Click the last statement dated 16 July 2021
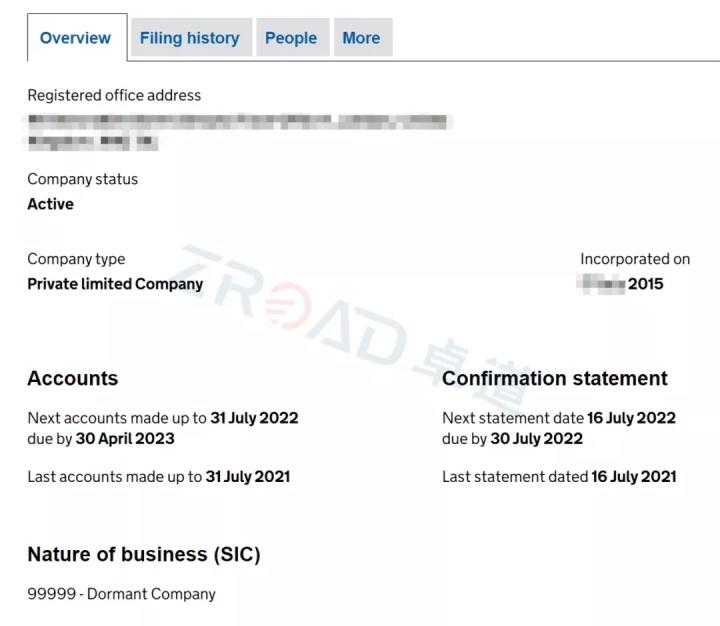This screenshot has height=626, width=720. [x=633, y=477]
